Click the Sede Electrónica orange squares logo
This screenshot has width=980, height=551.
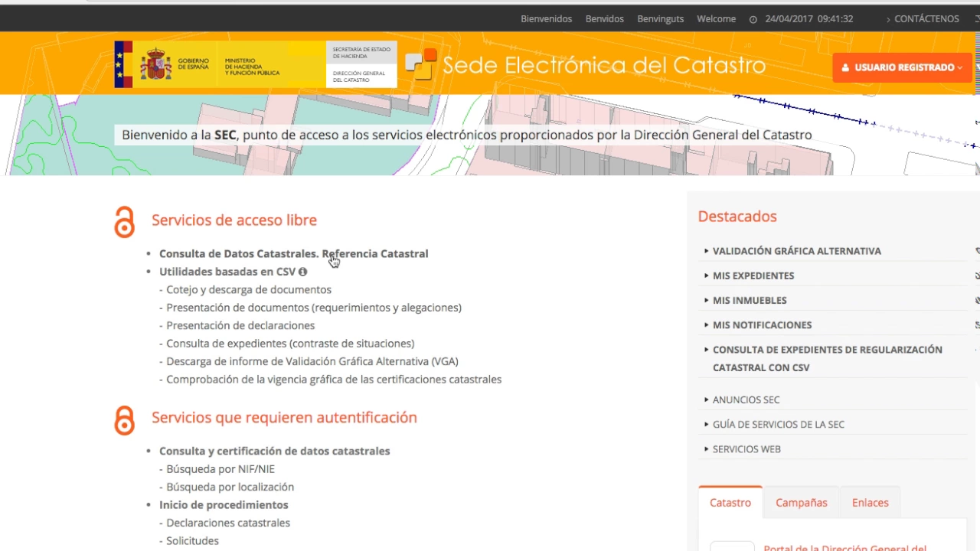coord(421,64)
